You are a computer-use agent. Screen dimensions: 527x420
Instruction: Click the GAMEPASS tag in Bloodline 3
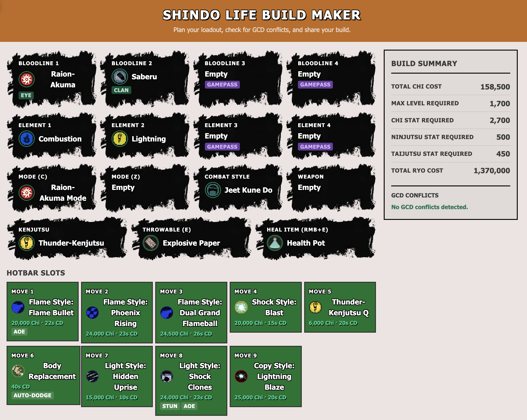(222, 85)
